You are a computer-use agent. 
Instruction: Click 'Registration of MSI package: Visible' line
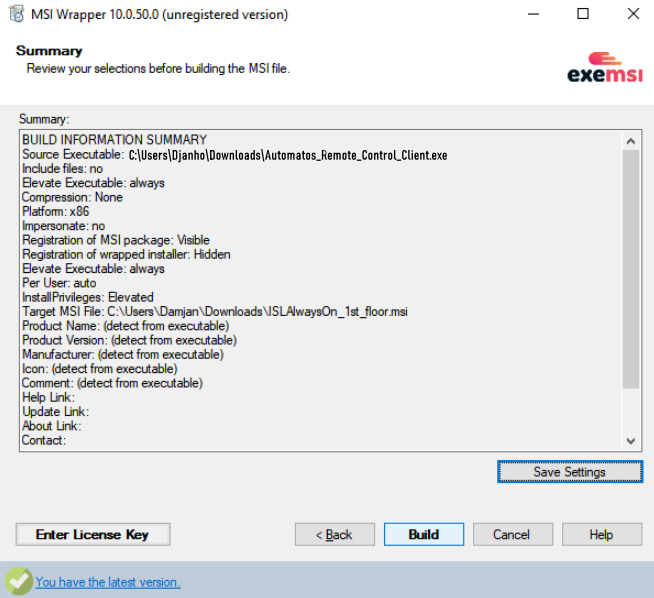(x=116, y=240)
